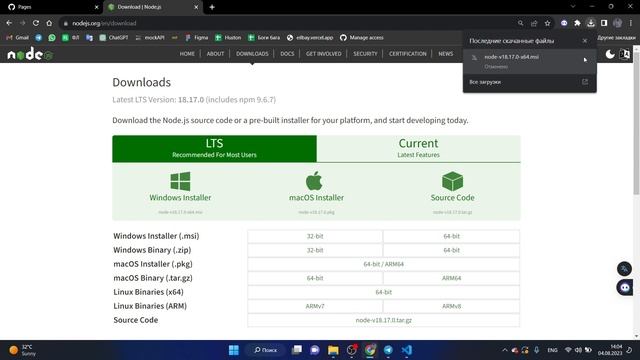Close the recent downloads popup
This screenshot has height=360, width=640.
coord(584,41)
